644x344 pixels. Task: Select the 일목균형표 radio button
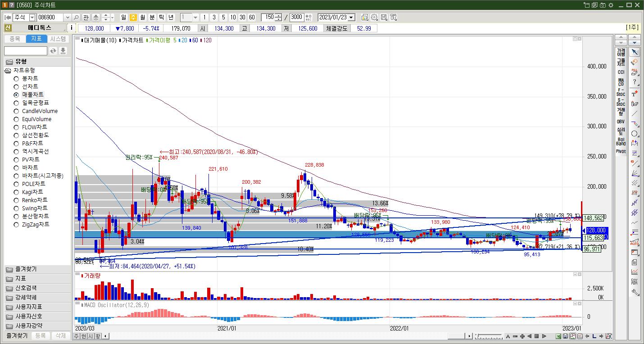point(16,103)
